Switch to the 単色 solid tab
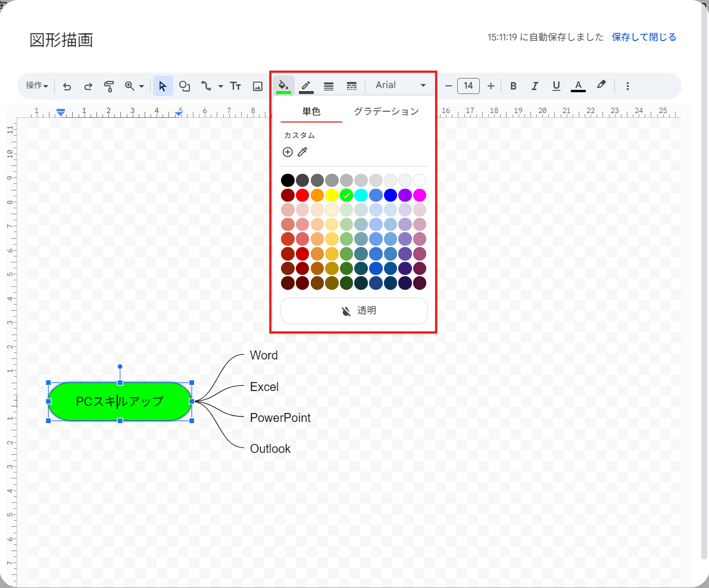 [311, 112]
